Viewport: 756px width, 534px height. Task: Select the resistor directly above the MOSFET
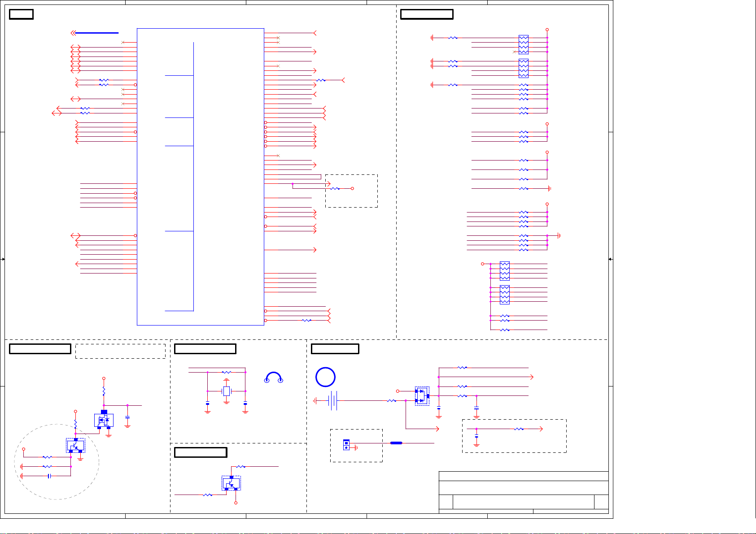104,391
